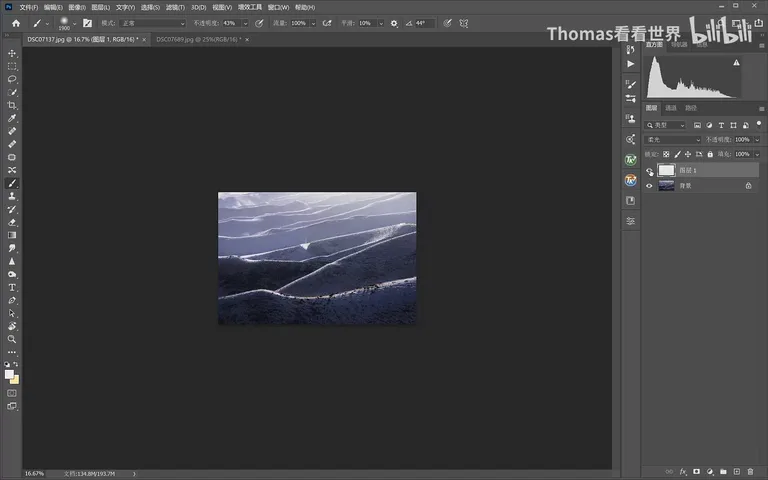Click the foreground color swatch
This screenshot has width=768, height=480.
pos(9,374)
